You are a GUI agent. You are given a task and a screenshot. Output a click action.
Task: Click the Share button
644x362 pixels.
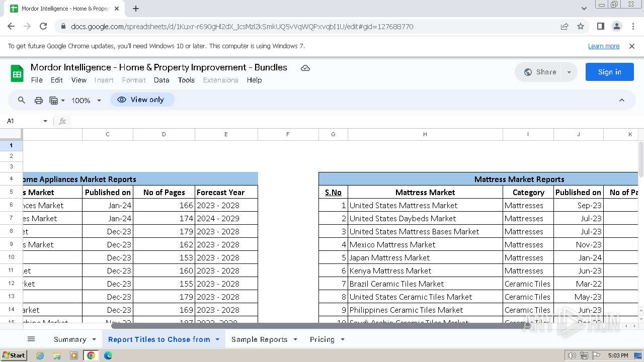[x=539, y=72]
